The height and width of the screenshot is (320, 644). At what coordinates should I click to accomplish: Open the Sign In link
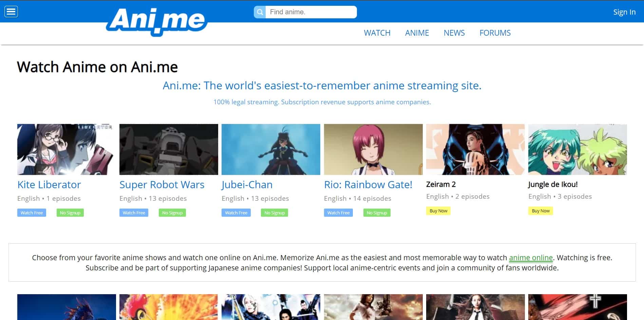click(624, 12)
